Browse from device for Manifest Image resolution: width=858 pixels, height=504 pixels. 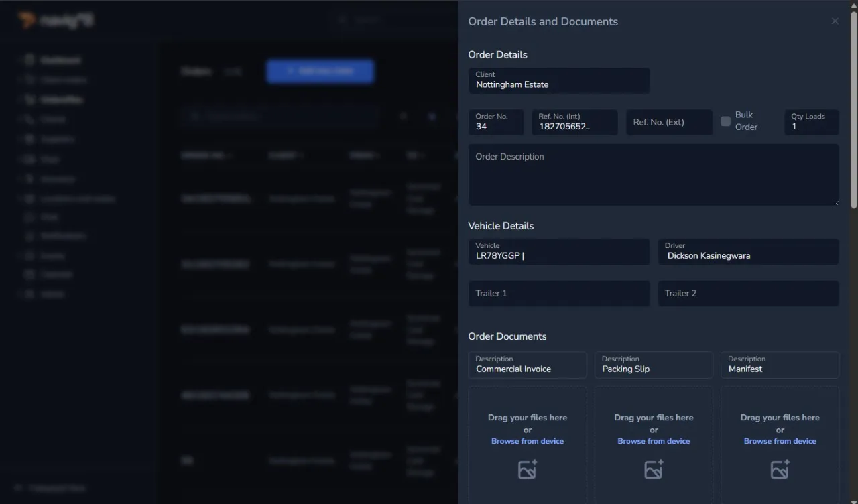780,441
